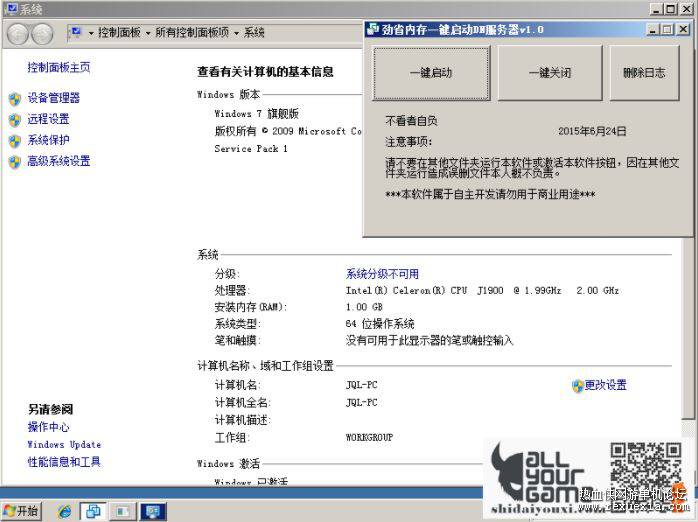Click the 一键启动 button
698x522 pixels.
point(431,73)
